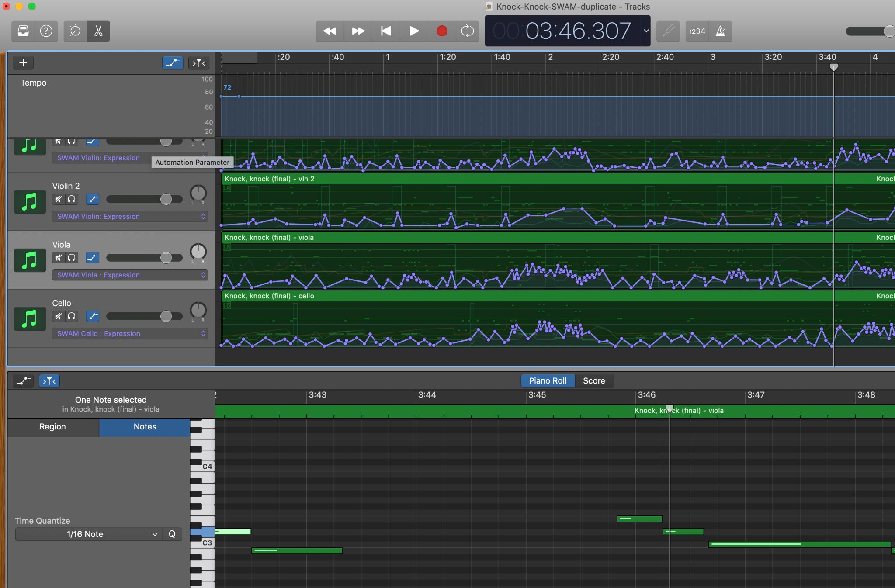
Task: Switch to the Score tab
Action: point(593,381)
